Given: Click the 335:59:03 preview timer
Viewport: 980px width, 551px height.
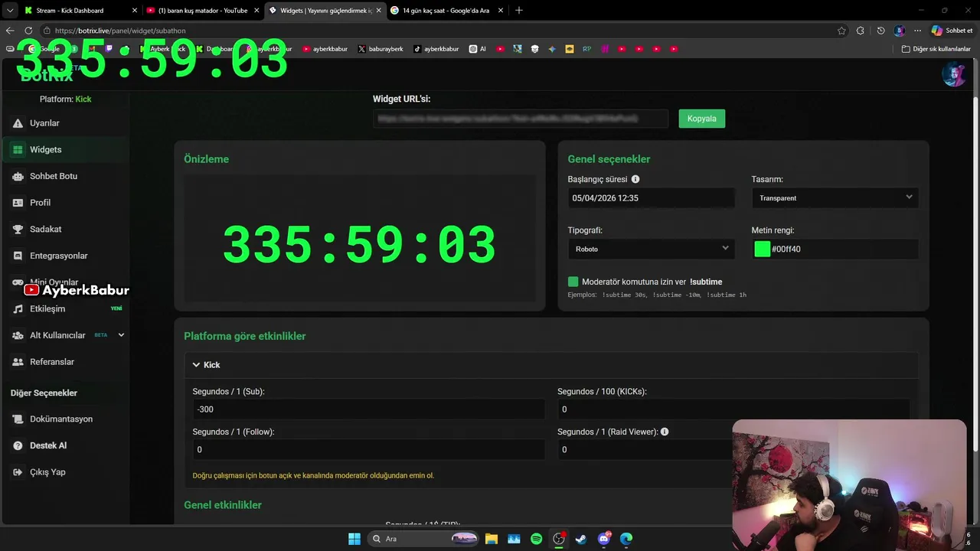Looking at the screenshot, I should pyautogui.click(x=360, y=245).
